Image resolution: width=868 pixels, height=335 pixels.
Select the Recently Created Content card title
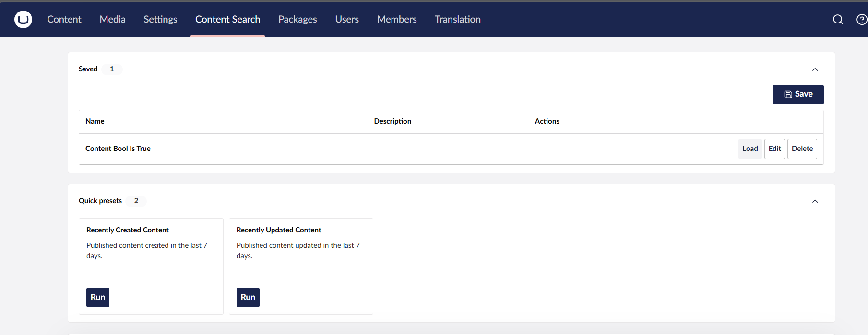pos(128,230)
